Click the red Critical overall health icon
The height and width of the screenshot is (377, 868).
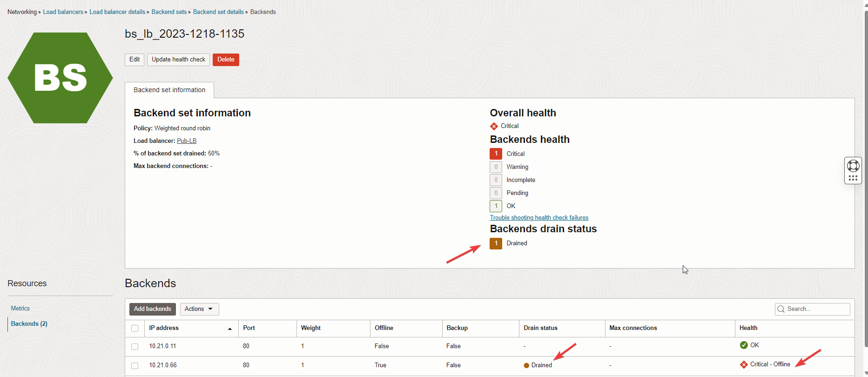(494, 126)
